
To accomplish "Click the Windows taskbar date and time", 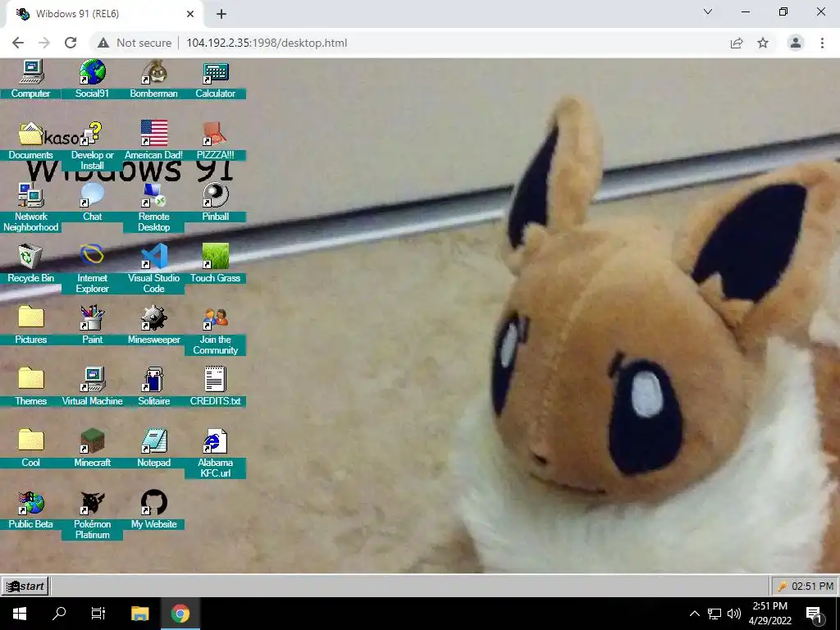I will 769,614.
